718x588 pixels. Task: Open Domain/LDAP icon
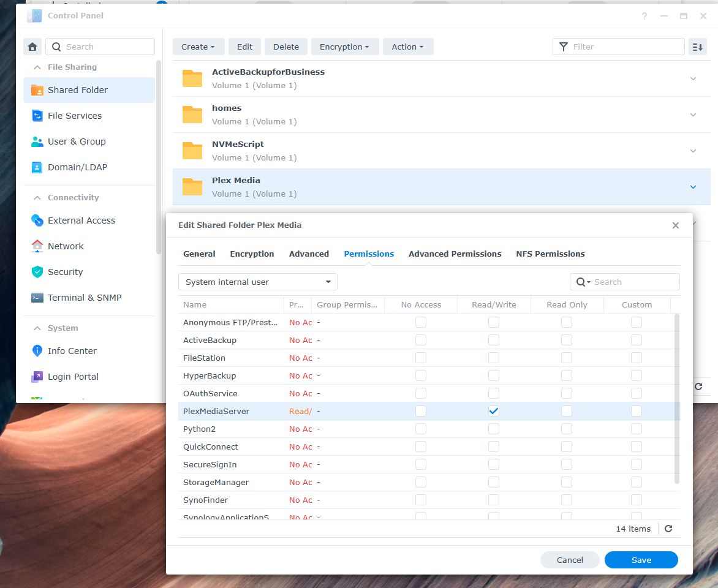click(x=37, y=167)
